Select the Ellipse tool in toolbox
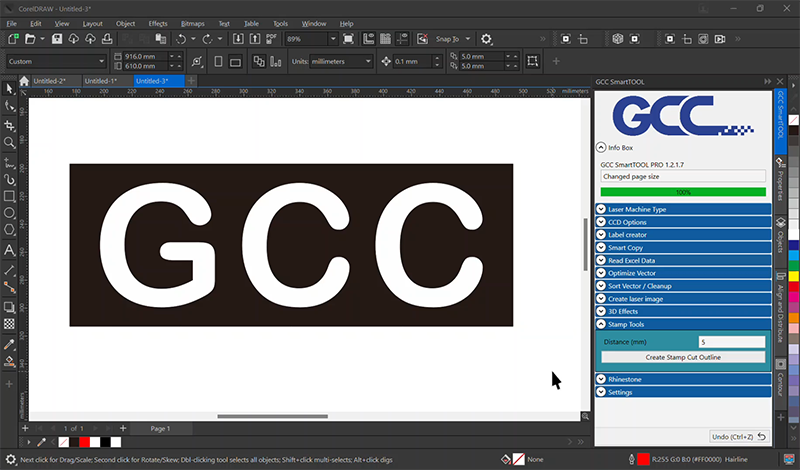The height and width of the screenshot is (470, 800). pos(9,213)
